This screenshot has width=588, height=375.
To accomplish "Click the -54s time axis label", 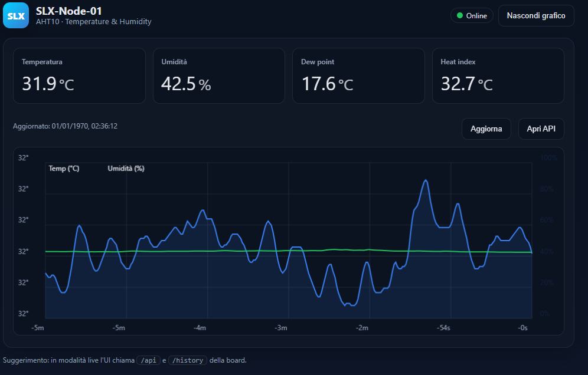I will (443, 328).
